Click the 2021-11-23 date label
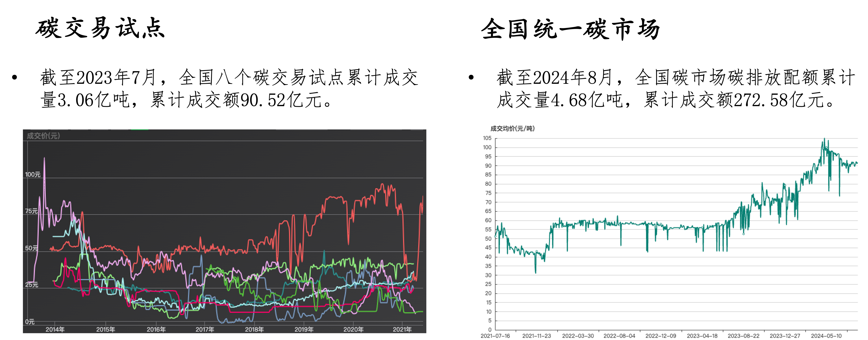This screenshot has height=340, width=868. [537, 336]
